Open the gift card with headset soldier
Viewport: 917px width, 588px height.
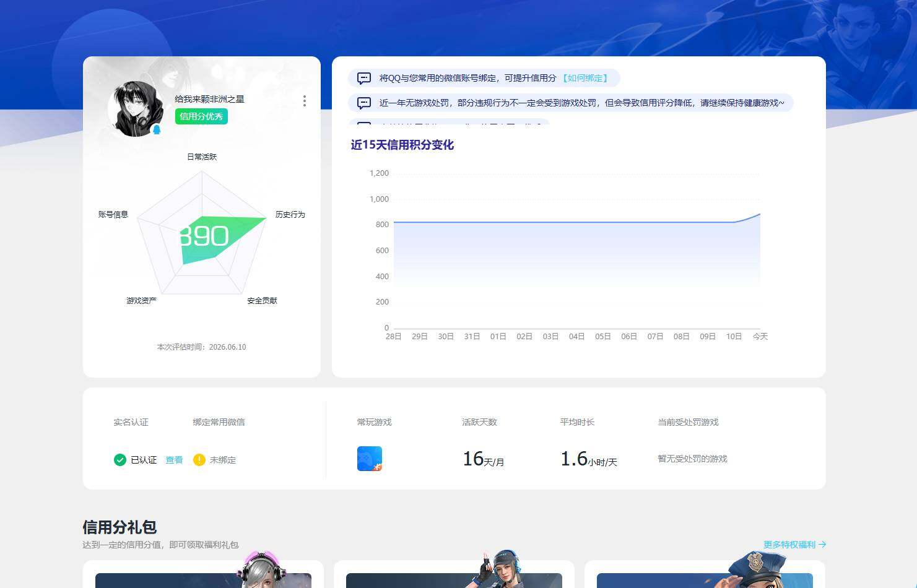coord(454,574)
